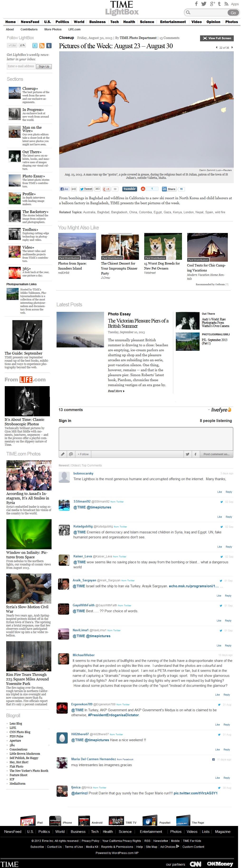The width and height of the screenshot is (244, 868).
Task: Sort comments by Oldest
Action: tap(75, 465)
